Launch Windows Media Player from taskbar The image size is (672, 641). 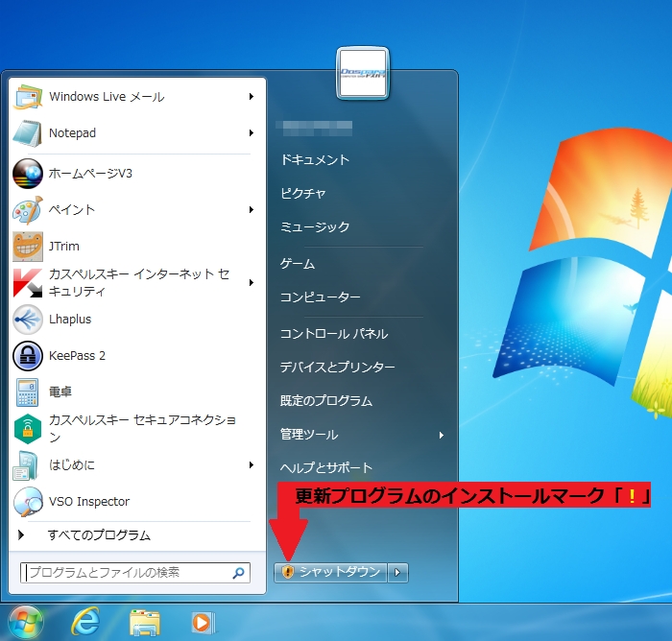pyautogui.click(x=203, y=623)
